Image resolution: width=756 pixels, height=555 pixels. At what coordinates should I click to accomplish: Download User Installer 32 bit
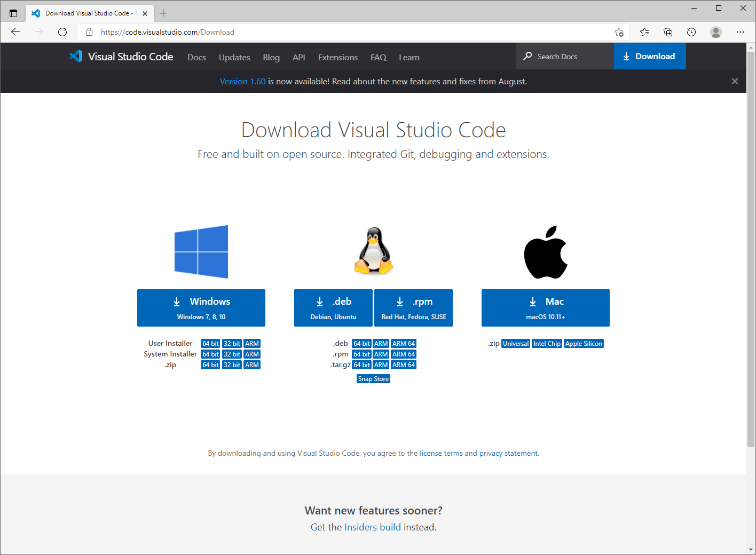232,344
